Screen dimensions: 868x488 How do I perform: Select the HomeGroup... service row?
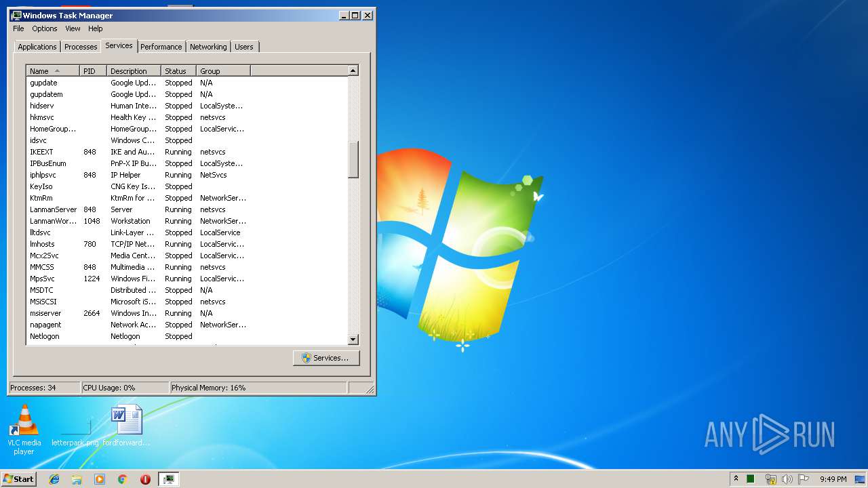186,129
